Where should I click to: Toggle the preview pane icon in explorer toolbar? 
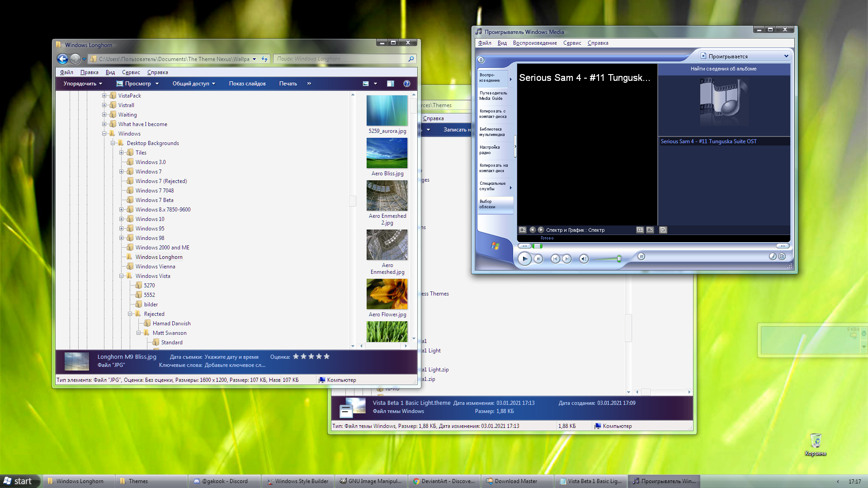tap(391, 84)
